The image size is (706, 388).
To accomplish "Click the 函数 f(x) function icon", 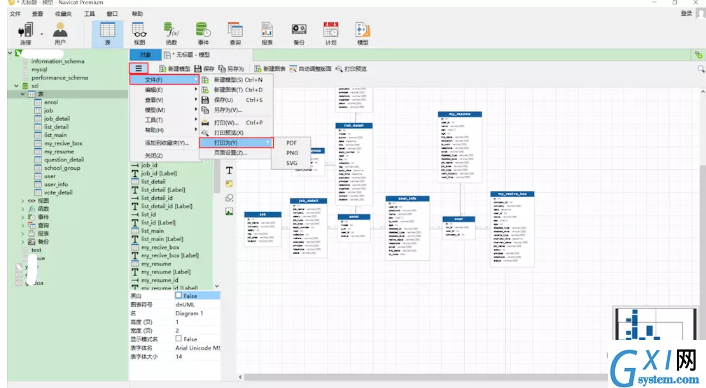I will 172,34.
